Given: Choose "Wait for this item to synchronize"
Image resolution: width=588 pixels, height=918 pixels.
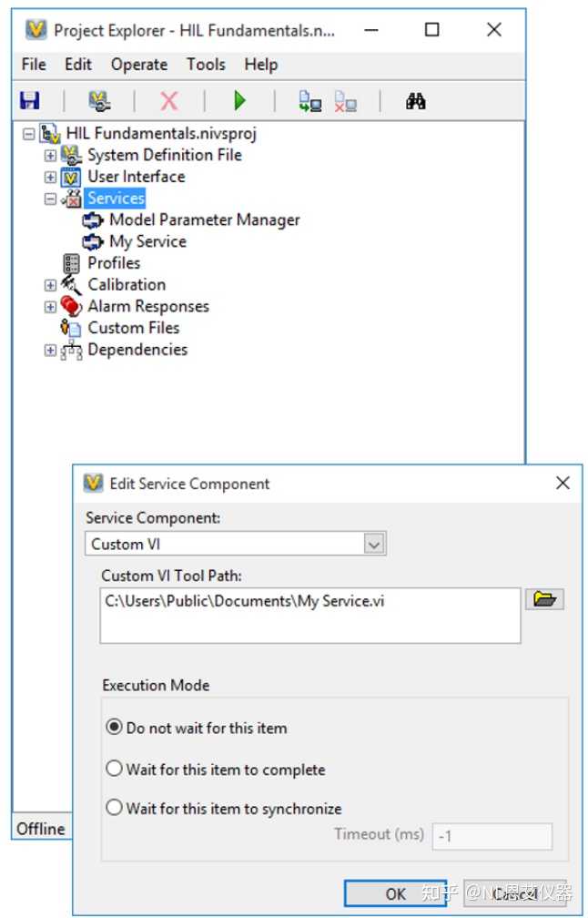Looking at the screenshot, I should 115,808.
